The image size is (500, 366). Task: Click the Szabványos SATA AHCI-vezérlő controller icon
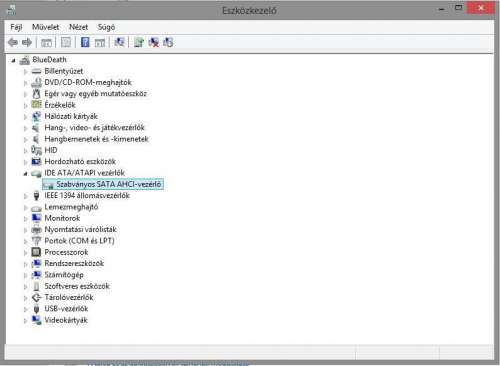click(48, 184)
